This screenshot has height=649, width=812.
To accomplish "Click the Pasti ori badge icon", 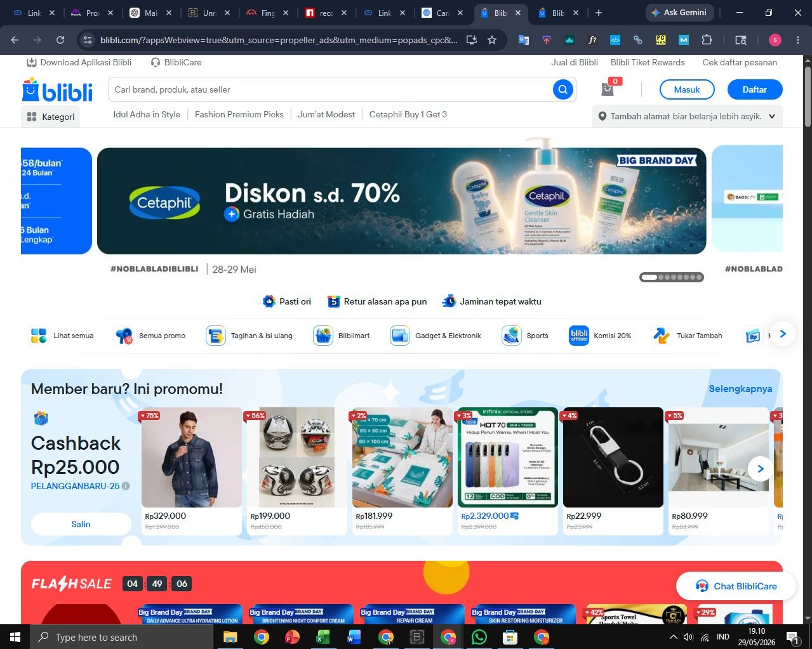I will tap(269, 301).
